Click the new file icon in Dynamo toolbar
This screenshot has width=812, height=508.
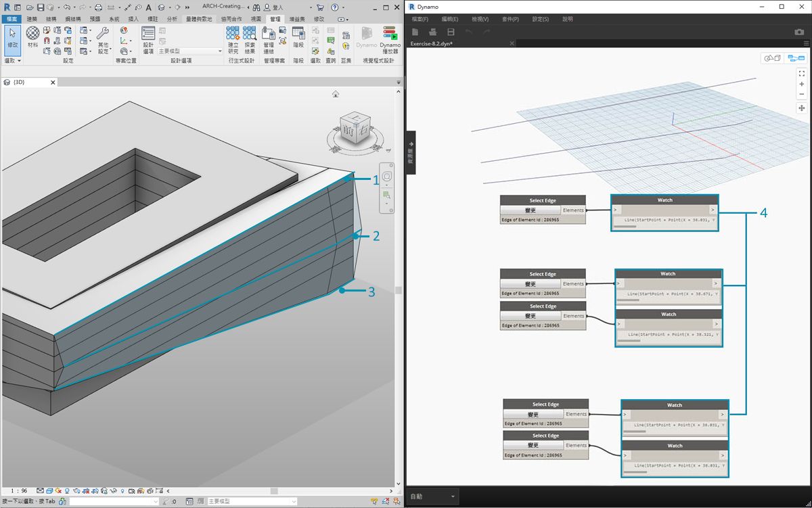415,32
